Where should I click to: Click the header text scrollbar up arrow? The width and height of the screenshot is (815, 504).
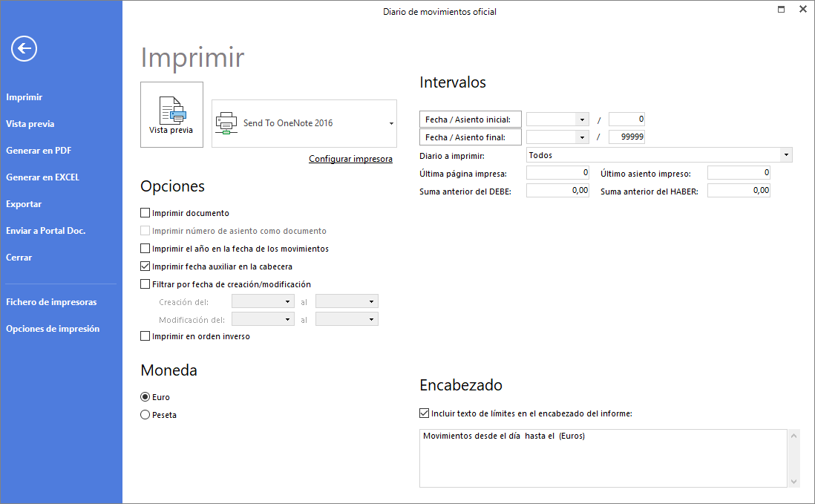point(793,436)
